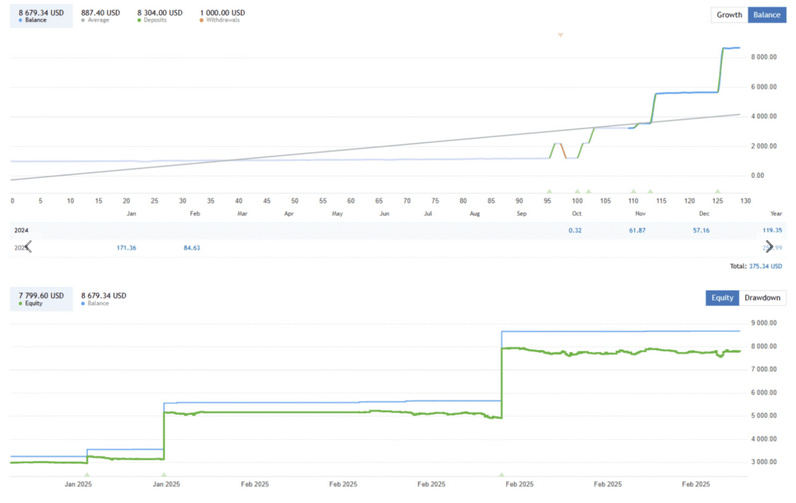This screenshot has width=796, height=503.
Task: Select the Balance chart tab
Action: pyautogui.click(x=767, y=15)
